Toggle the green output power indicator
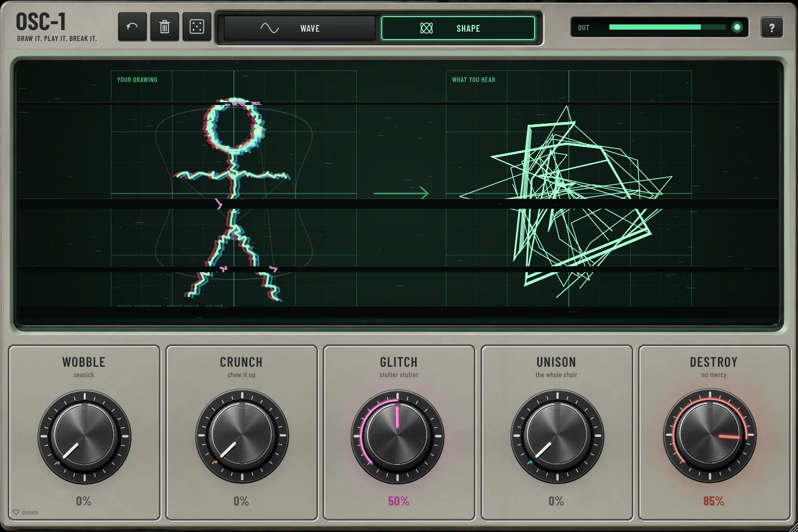Screen dimensions: 798x532 pyautogui.click(x=737, y=27)
